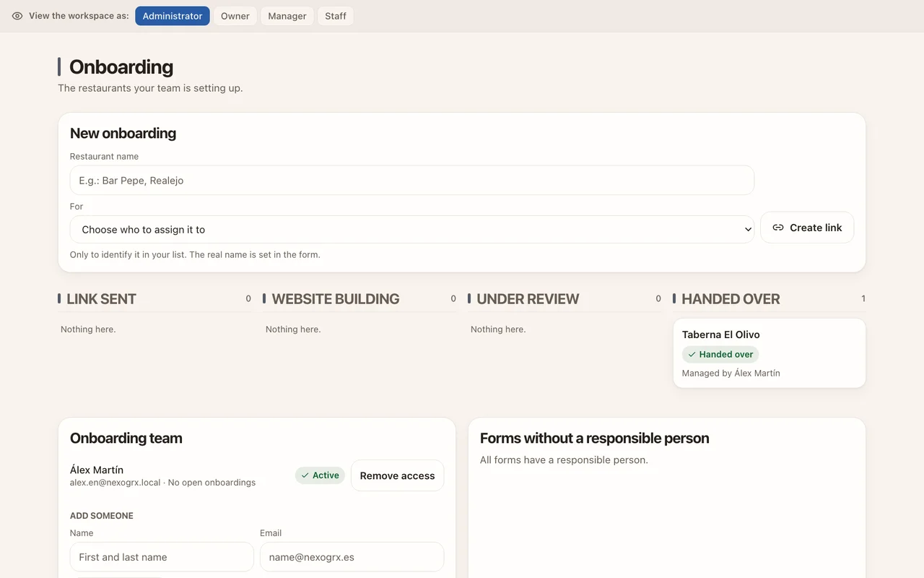Click the Handed Over column count 1
The width and height of the screenshot is (924, 578).
coord(863,298)
